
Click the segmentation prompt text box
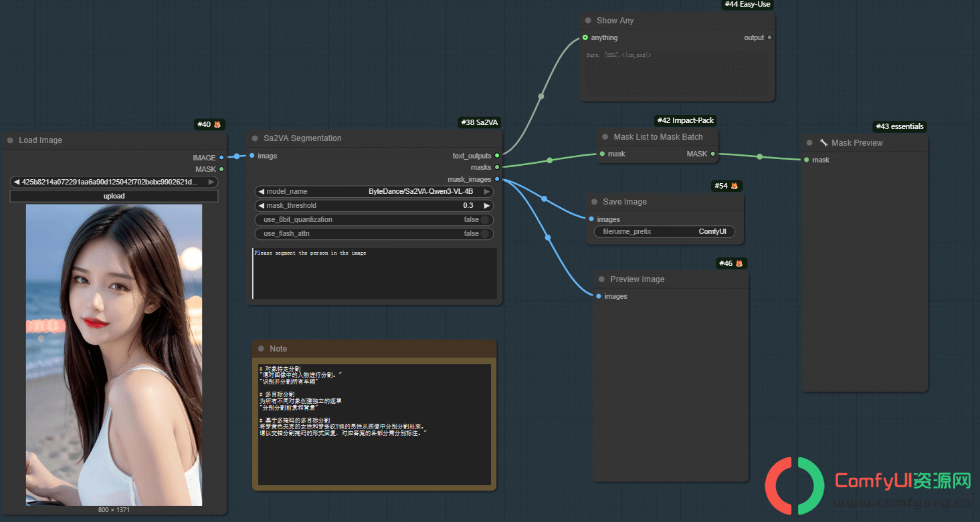375,273
